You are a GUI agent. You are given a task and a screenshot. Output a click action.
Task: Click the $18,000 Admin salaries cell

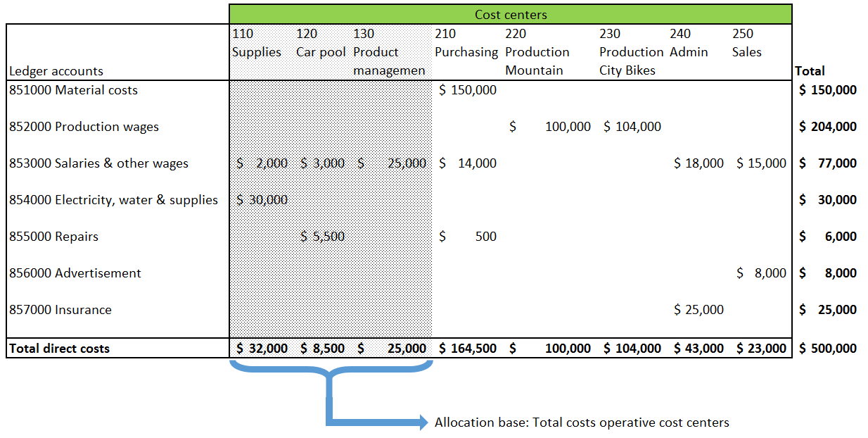tap(698, 163)
